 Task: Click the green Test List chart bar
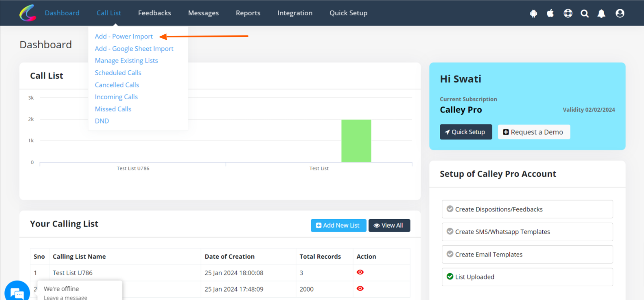coord(356,141)
